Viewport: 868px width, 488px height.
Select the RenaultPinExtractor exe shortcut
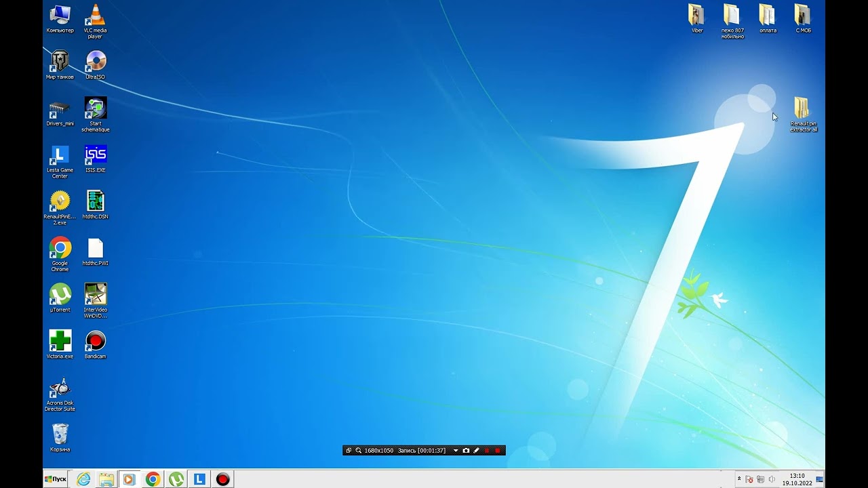60,207
